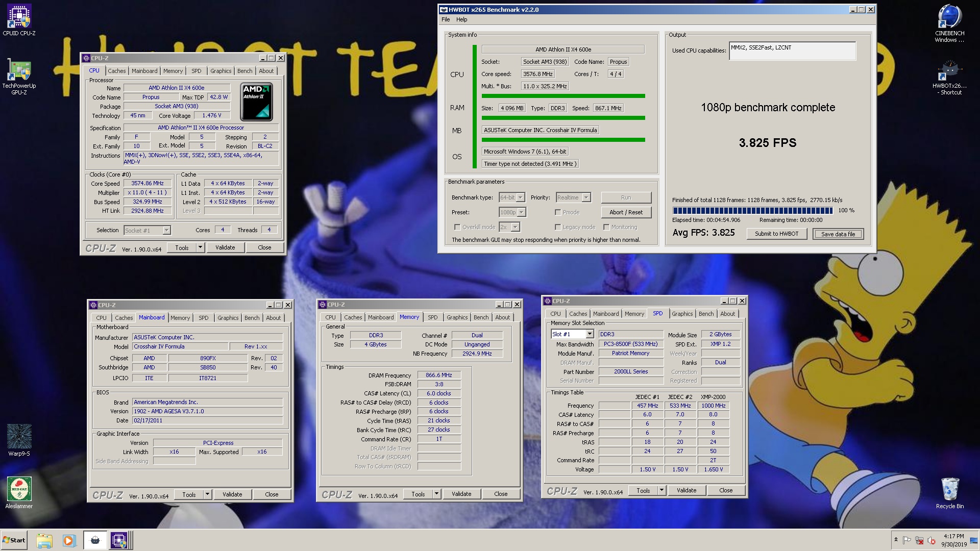
Task: Toggle the Monitoring checkbox
Action: tap(606, 227)
